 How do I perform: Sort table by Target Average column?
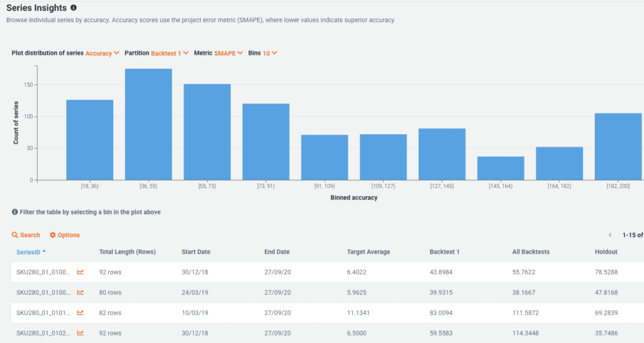[x=368, y=252]
